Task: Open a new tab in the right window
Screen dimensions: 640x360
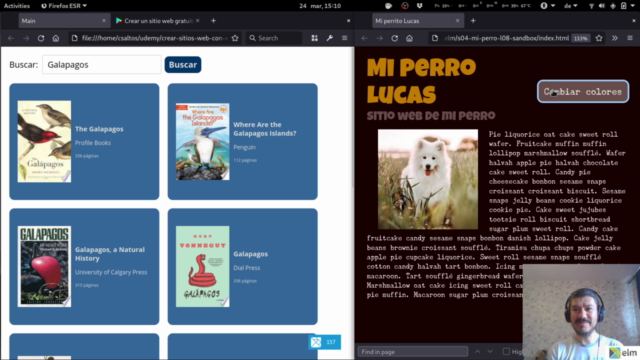Action: [473, 20]
